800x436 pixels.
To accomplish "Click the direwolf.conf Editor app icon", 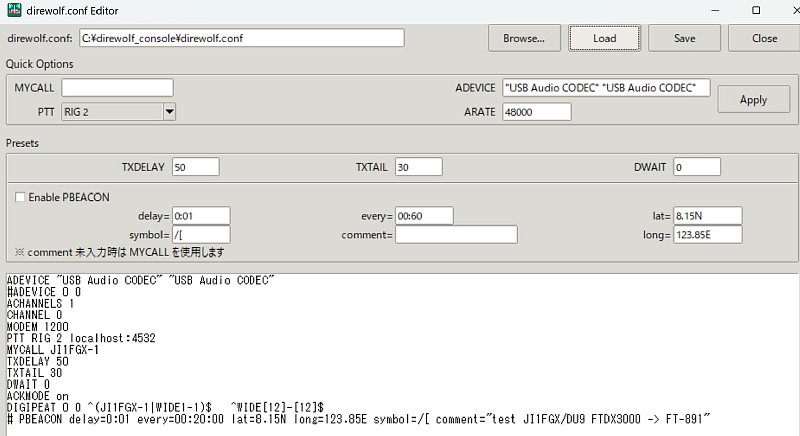I will pos(15,10).
